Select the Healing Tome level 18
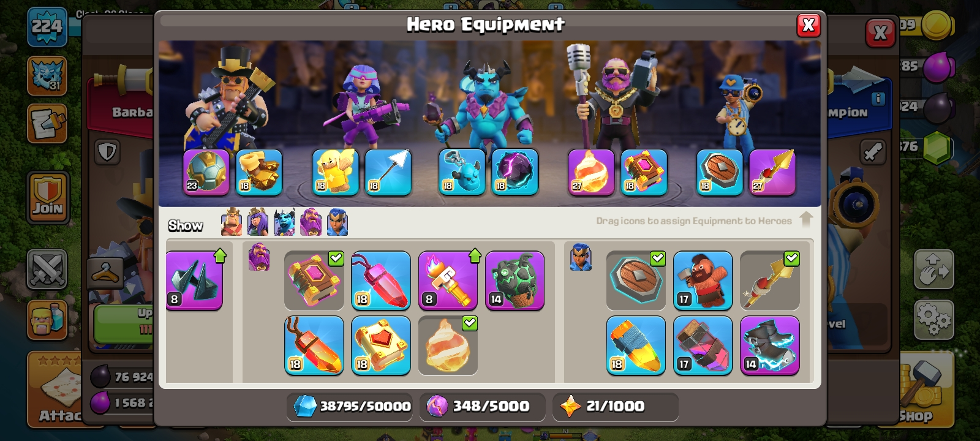Image resolution: width=980 pixels, height=441 pixels. (381, 345)
